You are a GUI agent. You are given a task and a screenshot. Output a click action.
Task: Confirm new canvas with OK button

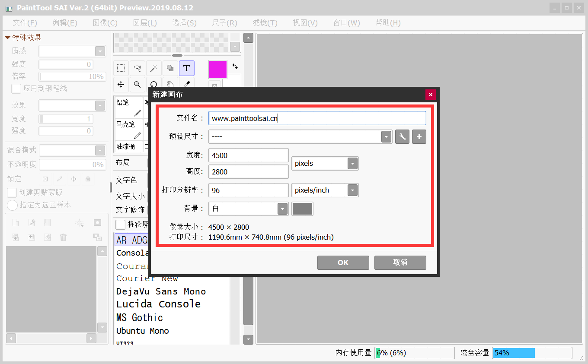pos(343,263)
